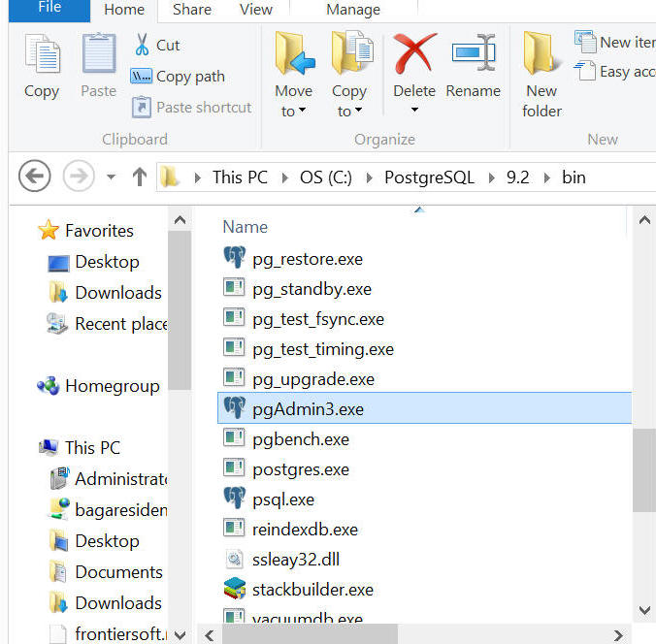Go up one folder level arrow
The width and height of the screenshot is (656, 644).
point(140,177)
